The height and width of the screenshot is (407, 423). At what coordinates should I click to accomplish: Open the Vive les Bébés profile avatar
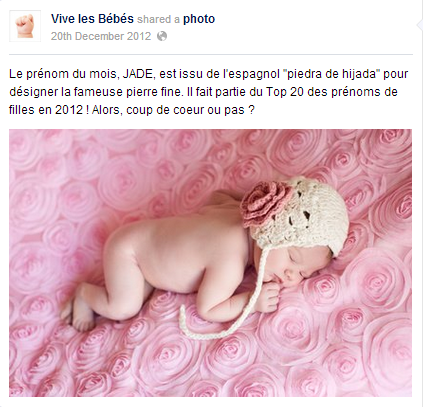25,26
